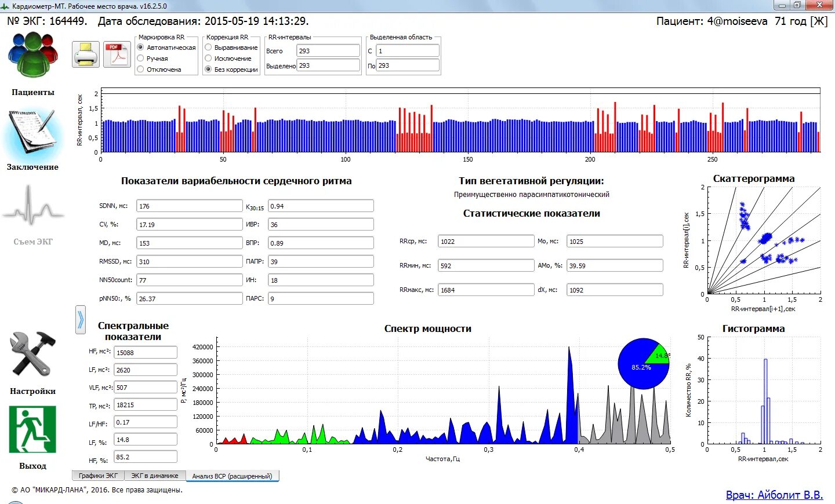This screenshot has height=504, width=835.
Task: Click the Мо, мс value field
Action: (x=615, y=242)
